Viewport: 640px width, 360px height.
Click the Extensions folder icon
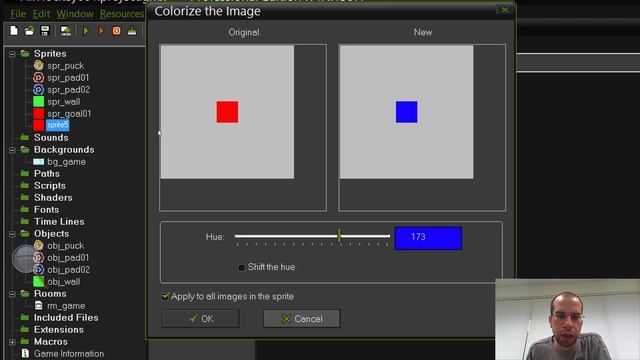25,329
